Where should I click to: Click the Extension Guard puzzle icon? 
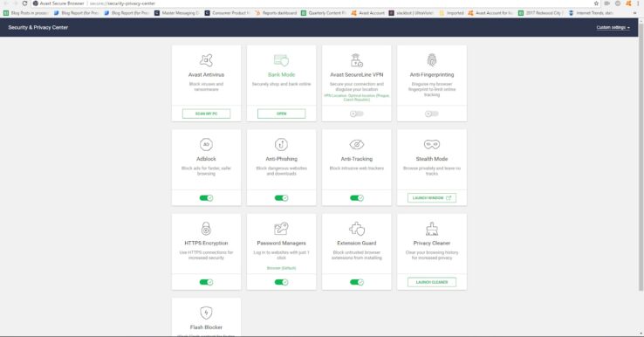[357, 229]
